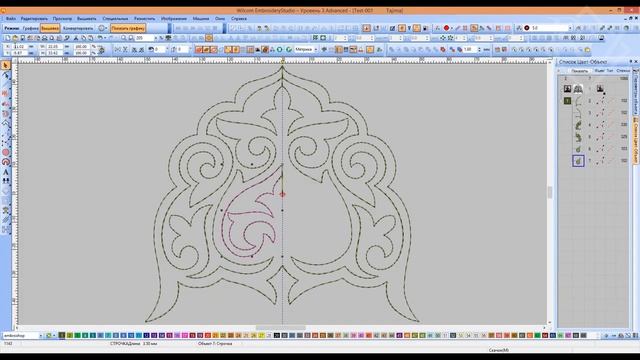Viewport: 640px width, 360px height.
Task: Open dropdown arrow next to red circle icon
Action: tap(451, 28)
